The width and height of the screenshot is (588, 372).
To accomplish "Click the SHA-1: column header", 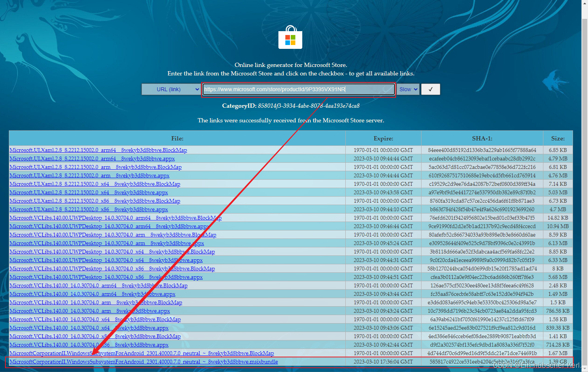I will point(482,138).
